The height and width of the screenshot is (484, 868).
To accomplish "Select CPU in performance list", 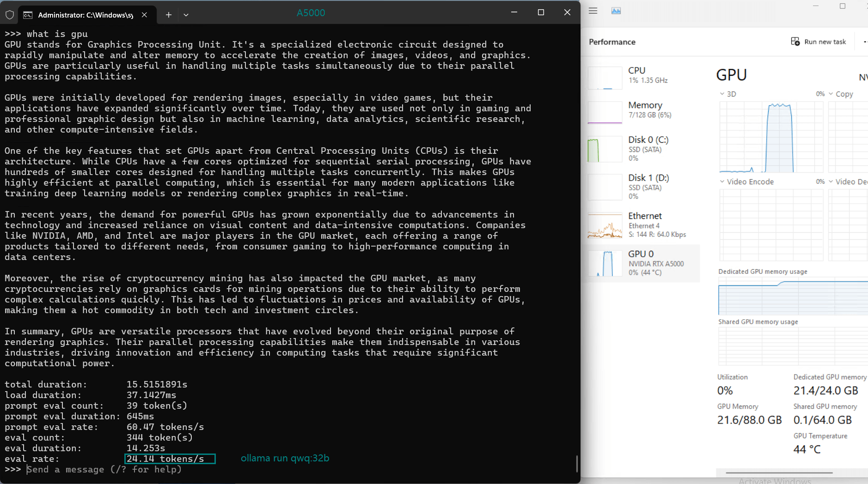I will tap(643, 77).
